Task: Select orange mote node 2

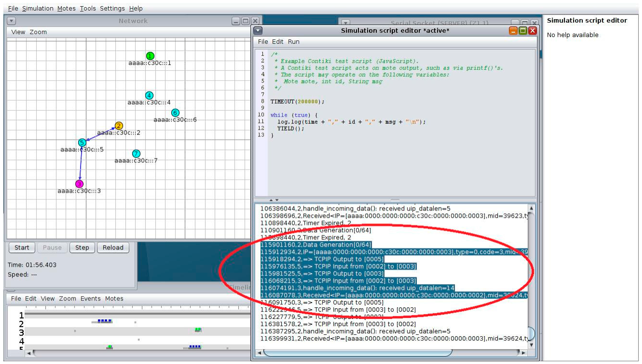Action: tap(119, 125)
